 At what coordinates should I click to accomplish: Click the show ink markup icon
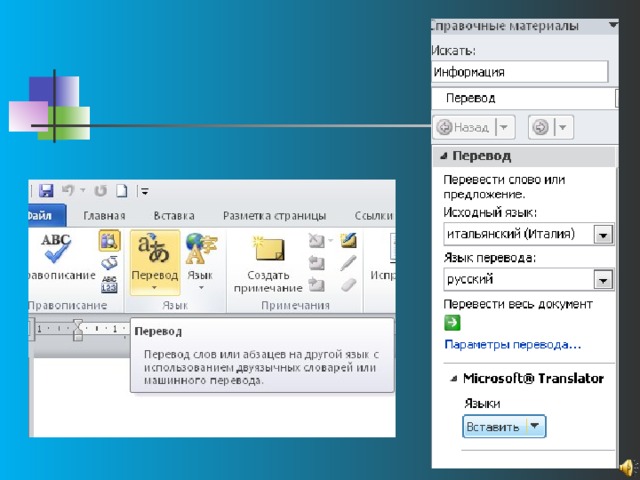(349, 240)
